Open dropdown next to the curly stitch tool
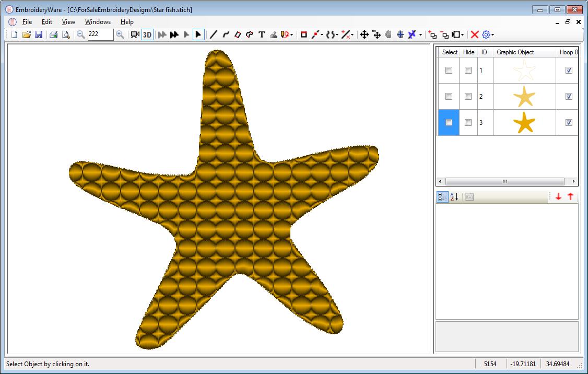This screenshot has height=374, width=588. pos(337,35)
